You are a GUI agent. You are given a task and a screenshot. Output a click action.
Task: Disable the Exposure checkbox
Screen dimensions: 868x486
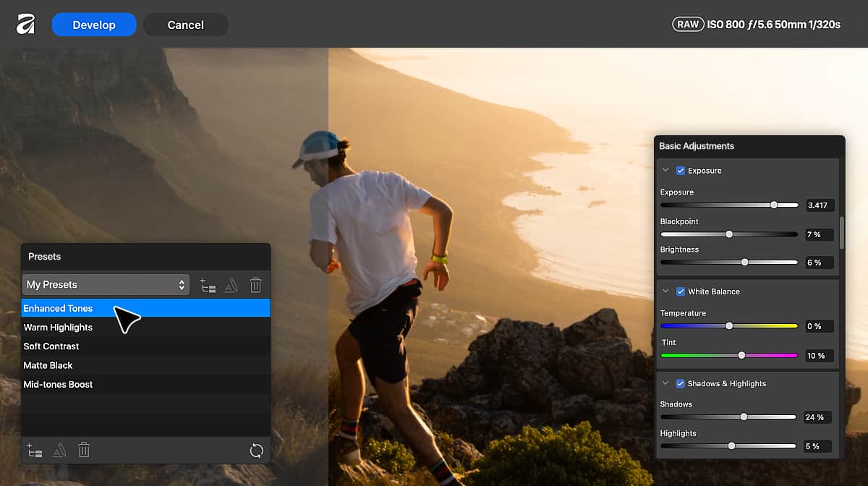[680, 171]
